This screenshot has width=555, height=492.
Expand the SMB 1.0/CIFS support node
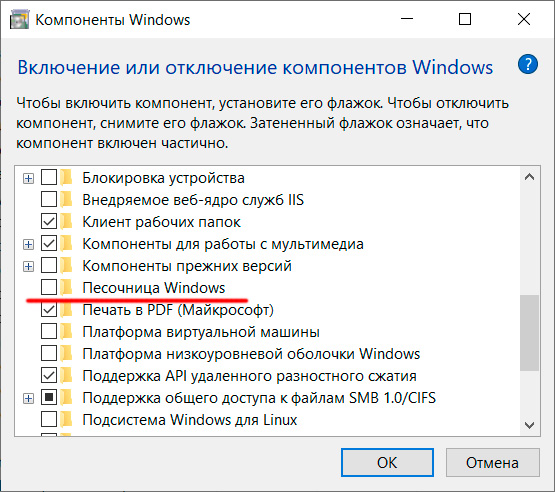28,399
